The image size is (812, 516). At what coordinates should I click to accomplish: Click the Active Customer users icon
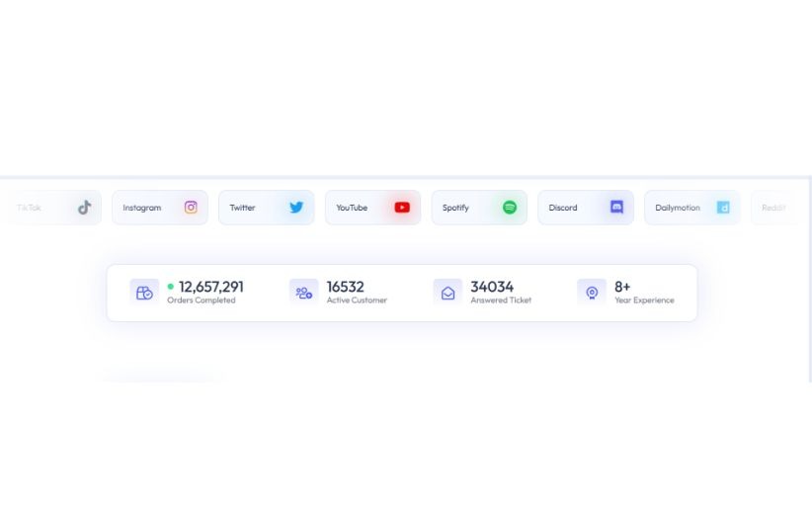[x=304, y=293]
